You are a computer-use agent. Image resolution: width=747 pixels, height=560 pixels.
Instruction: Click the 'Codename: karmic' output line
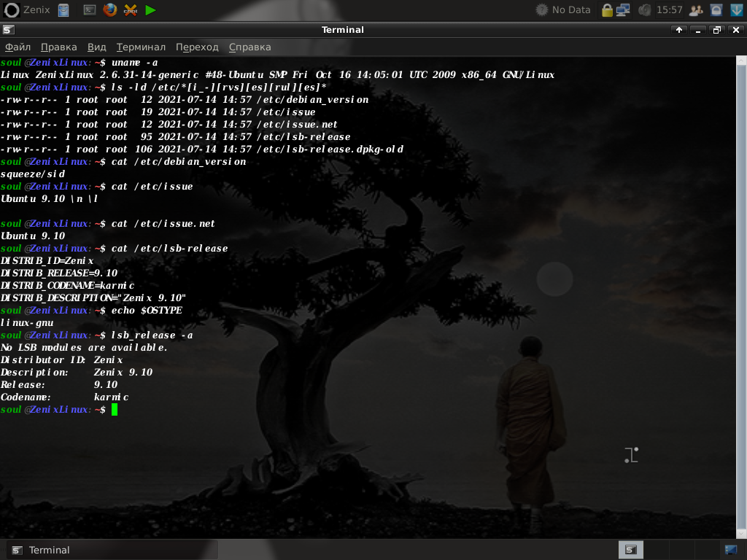tap(65, 397)
